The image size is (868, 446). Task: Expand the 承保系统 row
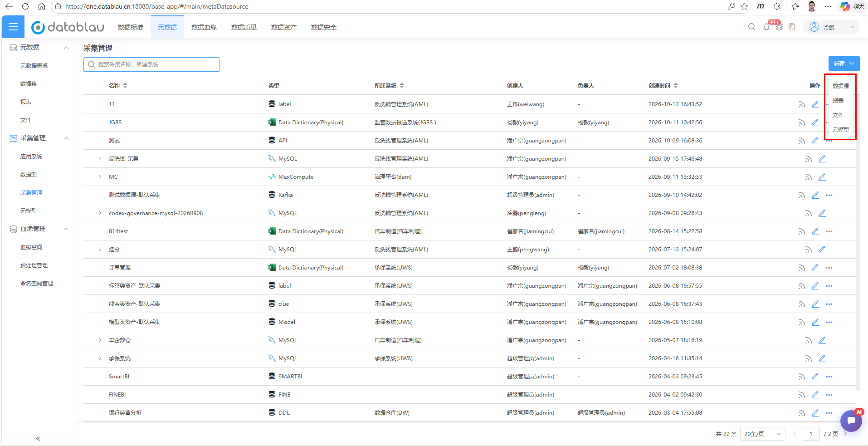(x=100, y=358)
